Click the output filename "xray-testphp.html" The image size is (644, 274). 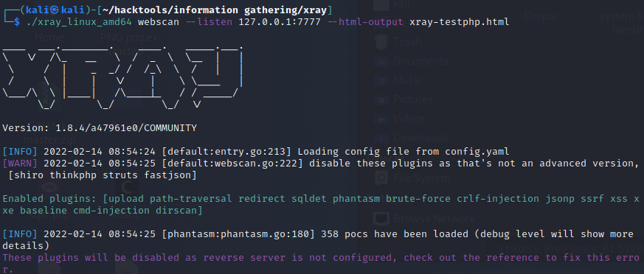tap(459, 22)
